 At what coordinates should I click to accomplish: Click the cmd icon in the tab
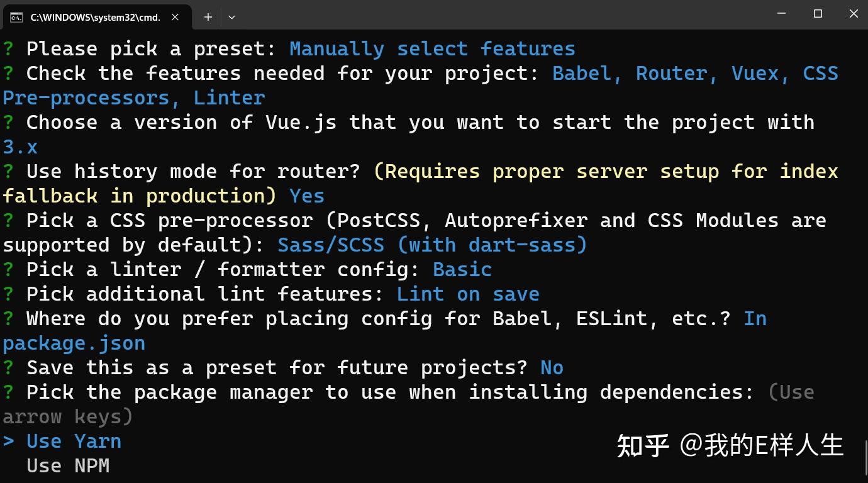coord(16,17)
